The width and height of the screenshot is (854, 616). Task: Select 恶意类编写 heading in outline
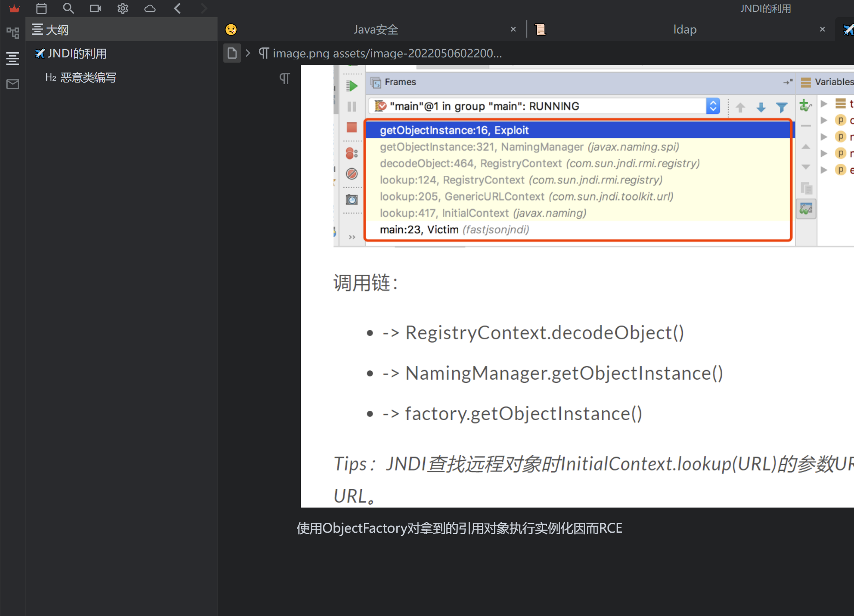point(88,78)
